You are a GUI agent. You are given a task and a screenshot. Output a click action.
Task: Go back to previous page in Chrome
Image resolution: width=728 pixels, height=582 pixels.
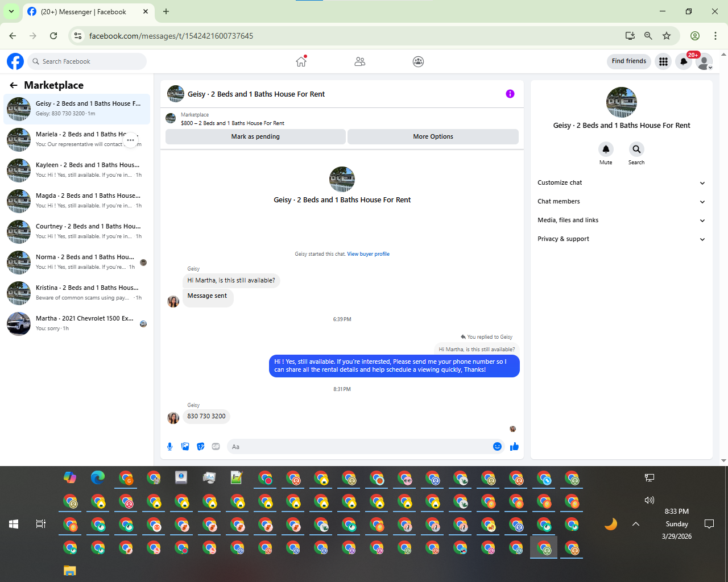click(x=13, y=36)
